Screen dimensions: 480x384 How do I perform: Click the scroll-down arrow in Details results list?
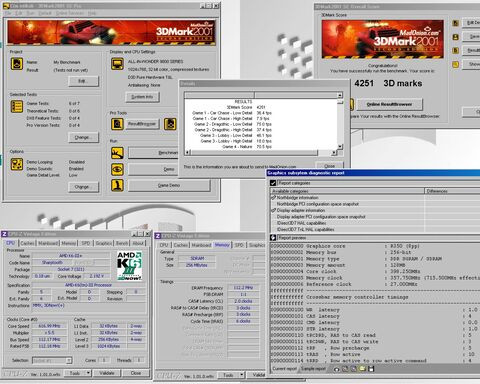tap(340, 147)
